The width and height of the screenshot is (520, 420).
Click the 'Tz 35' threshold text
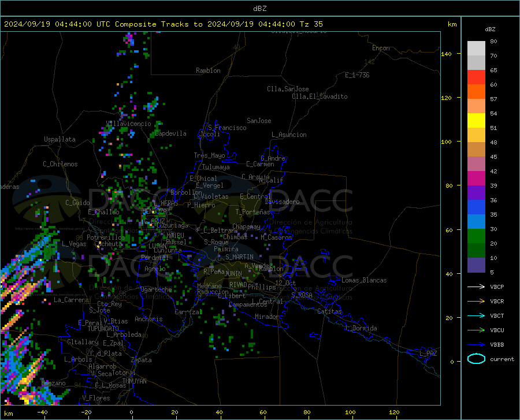[311, 24]
